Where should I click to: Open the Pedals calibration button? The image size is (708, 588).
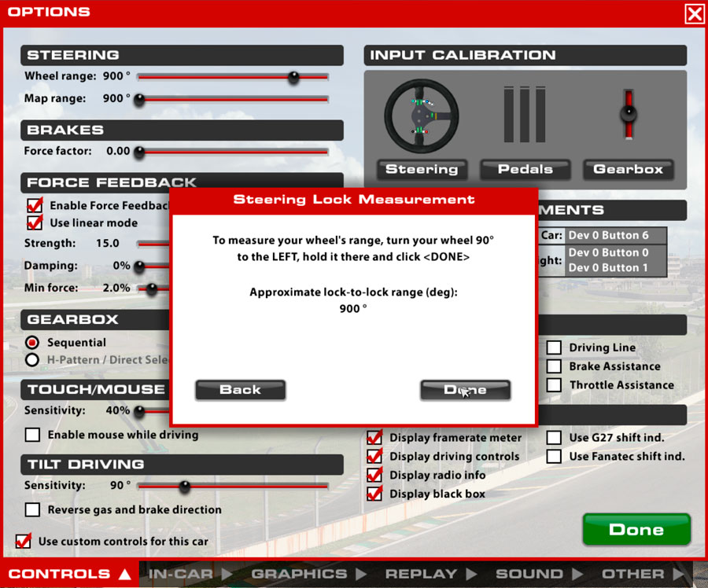(525, 169)
